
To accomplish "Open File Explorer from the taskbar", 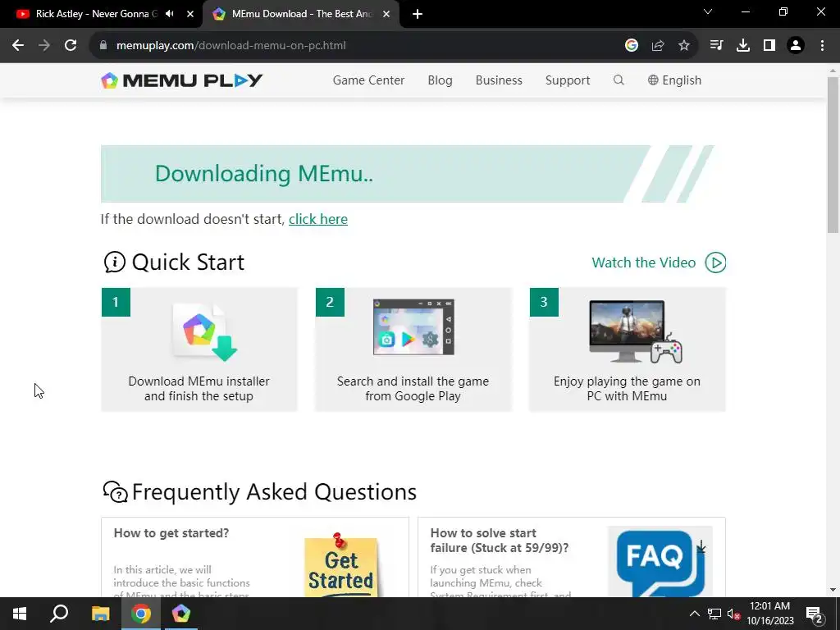I will [100, 614].
